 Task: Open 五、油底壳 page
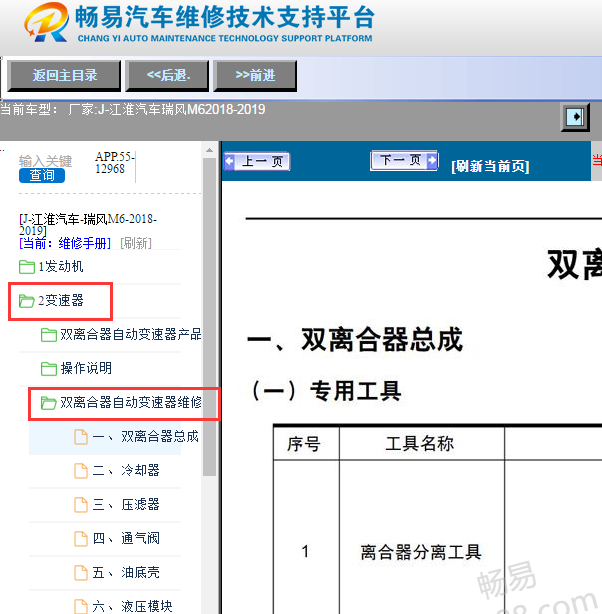[x=126, y=573]
